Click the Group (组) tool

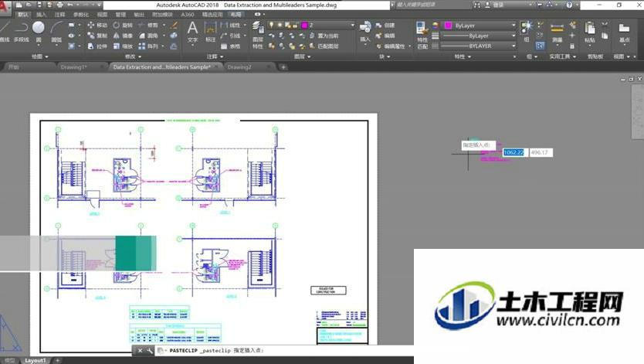527,32
